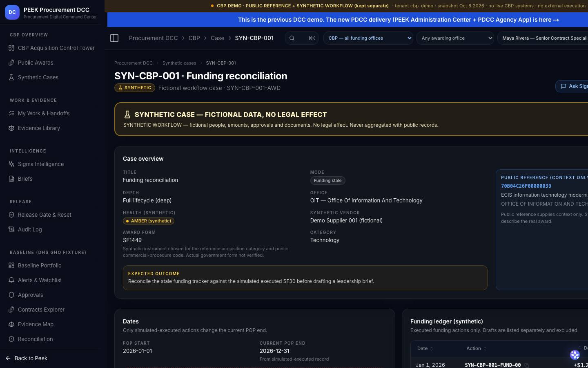Viewport: 588px width, 368px height.
Task: Click the Synthetic Cases flask icon
Action: tap(11, 77)
